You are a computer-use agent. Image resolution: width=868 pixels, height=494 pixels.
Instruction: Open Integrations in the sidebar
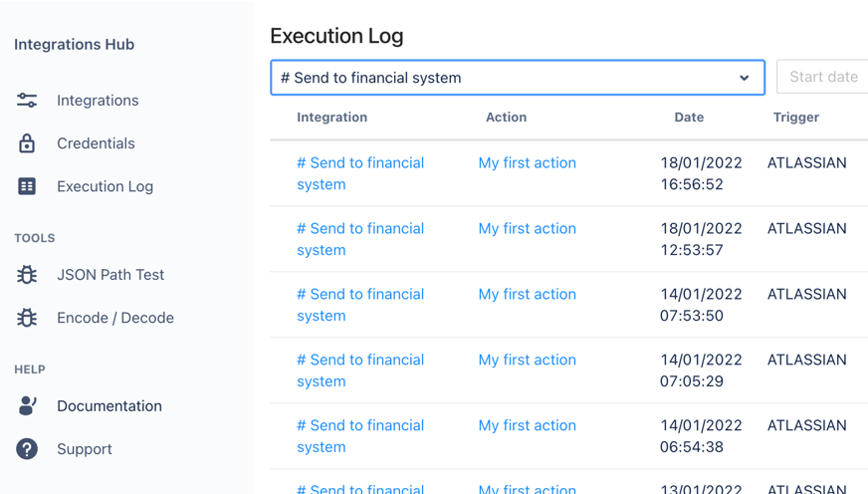[98, 101]
